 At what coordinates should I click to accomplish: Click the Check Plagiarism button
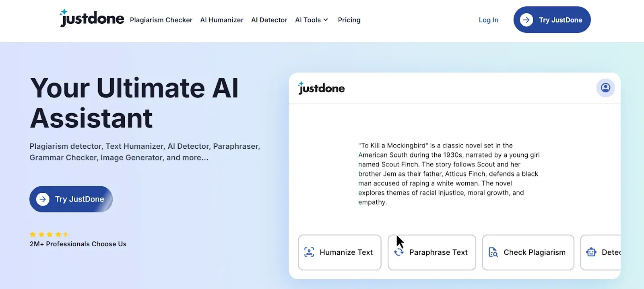point(528,252)
